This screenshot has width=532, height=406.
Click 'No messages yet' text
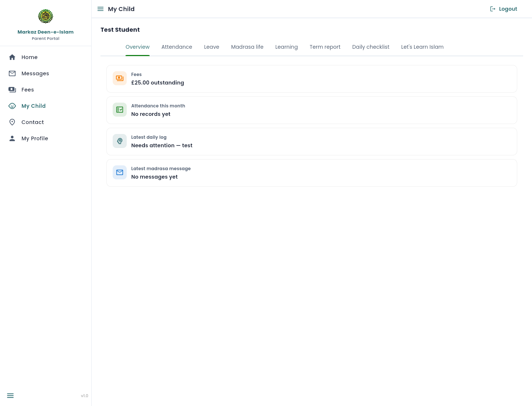154,177
